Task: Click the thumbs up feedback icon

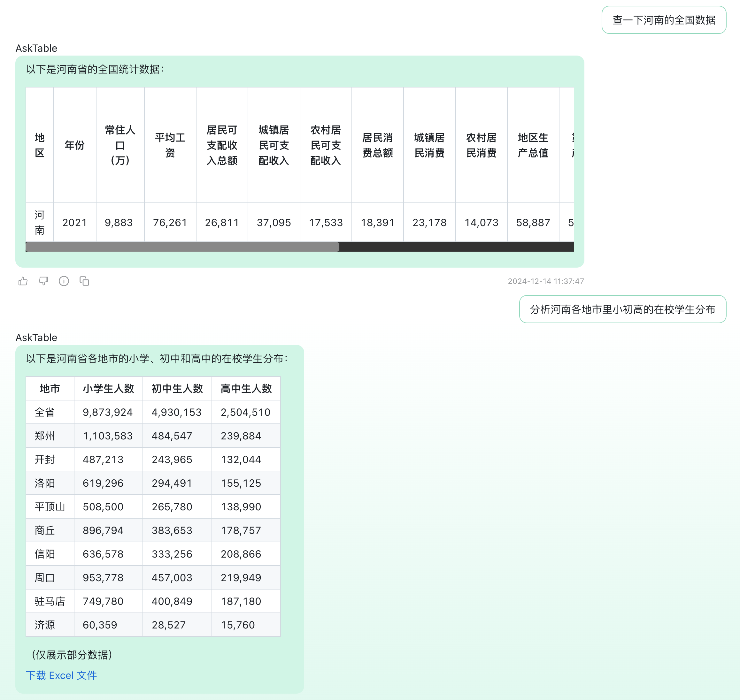Action: coord(23,281)
